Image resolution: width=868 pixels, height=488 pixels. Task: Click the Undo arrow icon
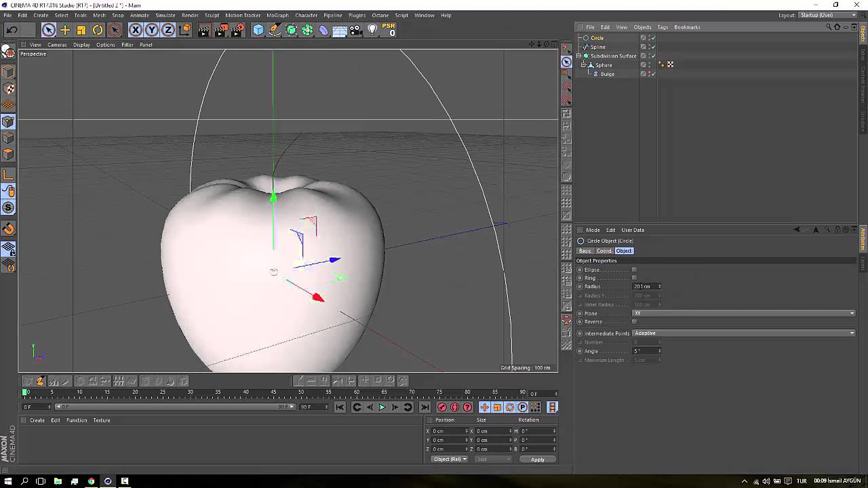(12, 30)
